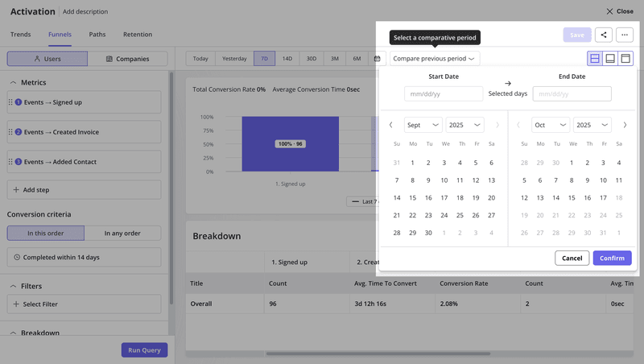Confirm the selected date range
The width and height of the screenshot is (644, 364).
tap(612, 258)
